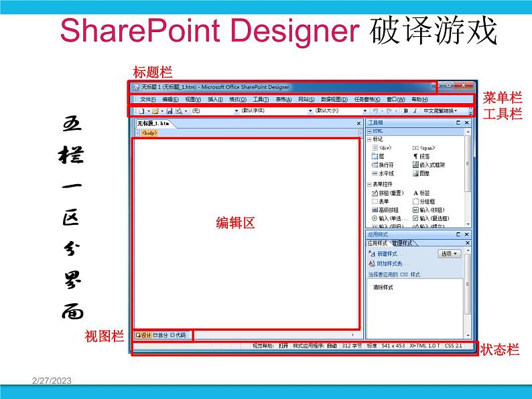Select the 标签 (Label) form control
Viewport: 532px width, 399px height.
click(421, 193)
